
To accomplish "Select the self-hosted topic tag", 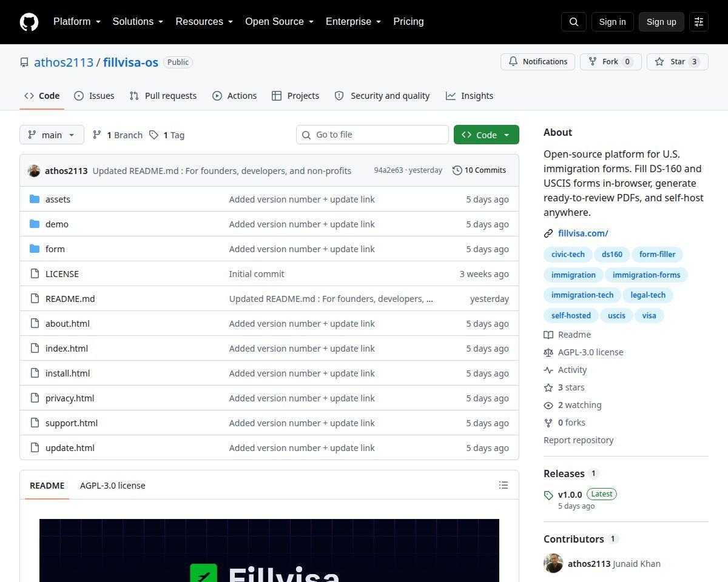I will [571, 316].
